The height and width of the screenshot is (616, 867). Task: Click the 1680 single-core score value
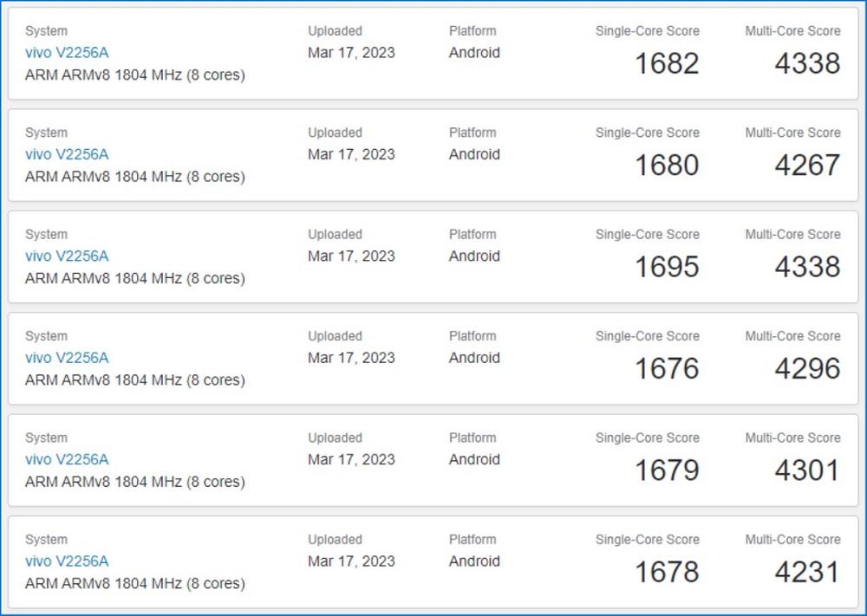tap(667, 165)
